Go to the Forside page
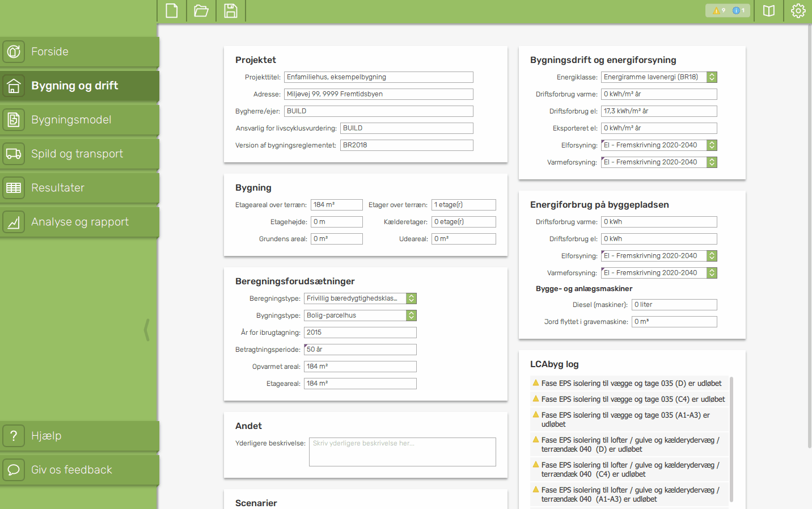The image size is (812, 509). pos(79,52)
